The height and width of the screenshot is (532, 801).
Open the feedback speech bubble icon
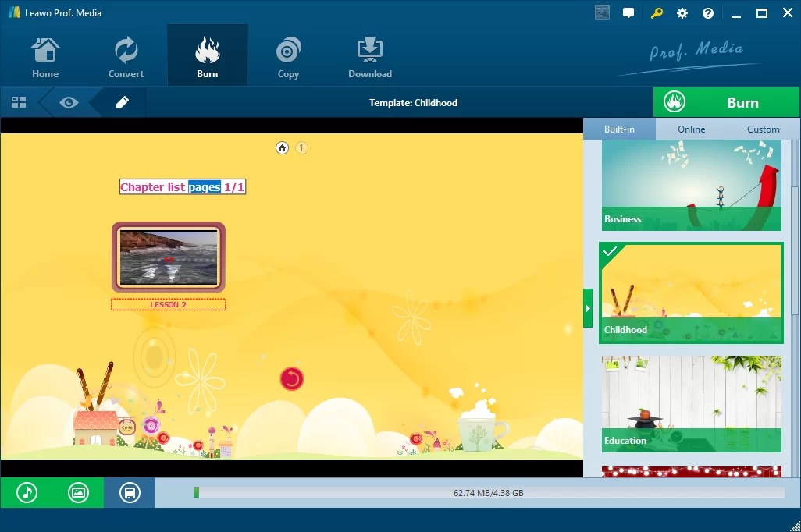628,13
